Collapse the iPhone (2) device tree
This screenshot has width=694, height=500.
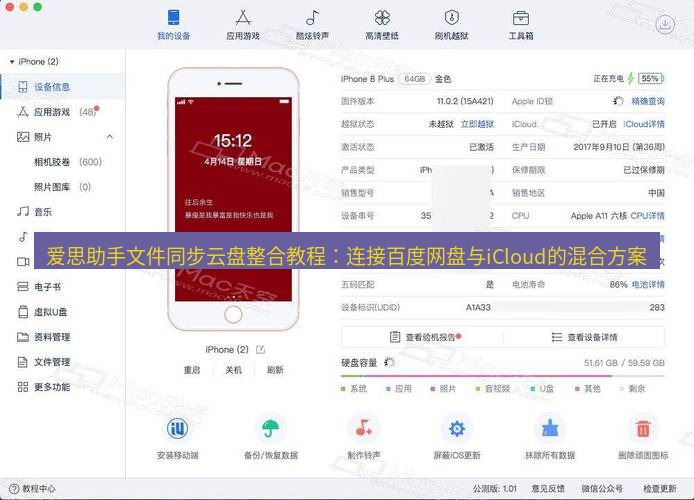pos(12,62)
